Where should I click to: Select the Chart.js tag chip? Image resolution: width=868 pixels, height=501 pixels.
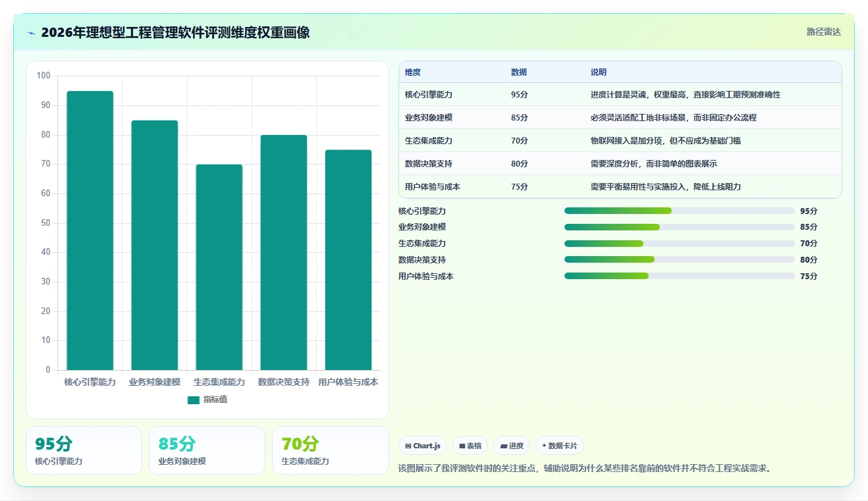[423, 446]
